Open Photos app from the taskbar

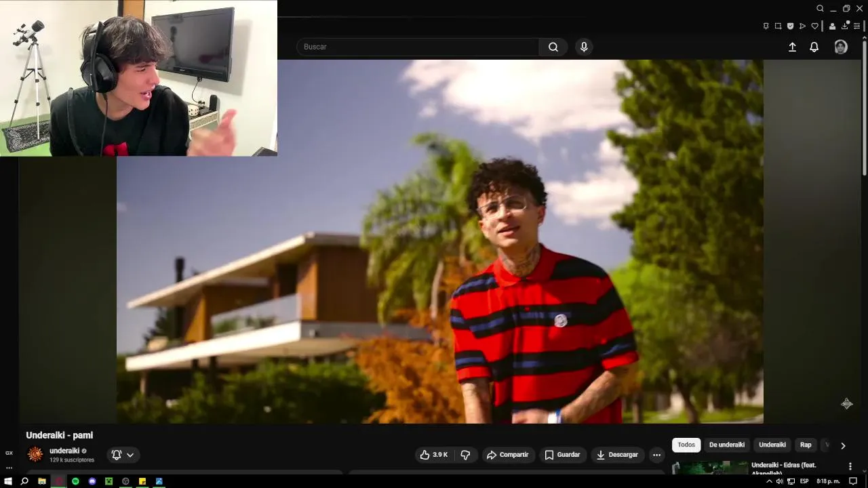(159, 481)
